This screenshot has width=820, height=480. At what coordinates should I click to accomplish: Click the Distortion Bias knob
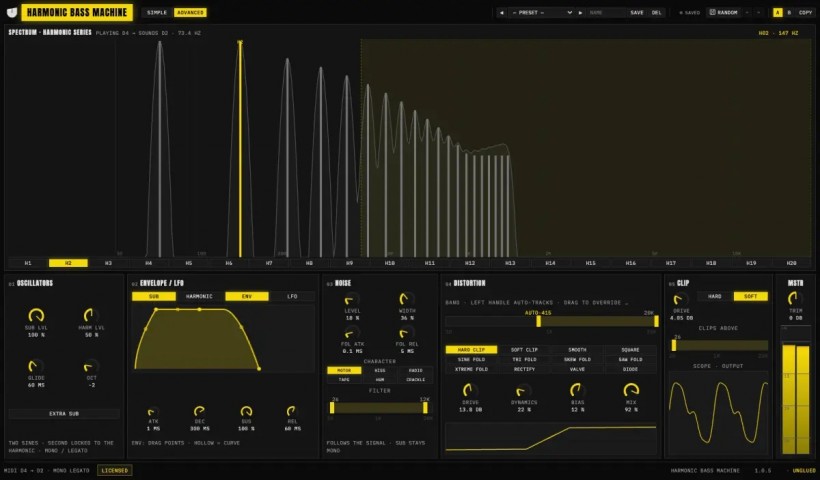pyautogui.click(x=577, y=390)
